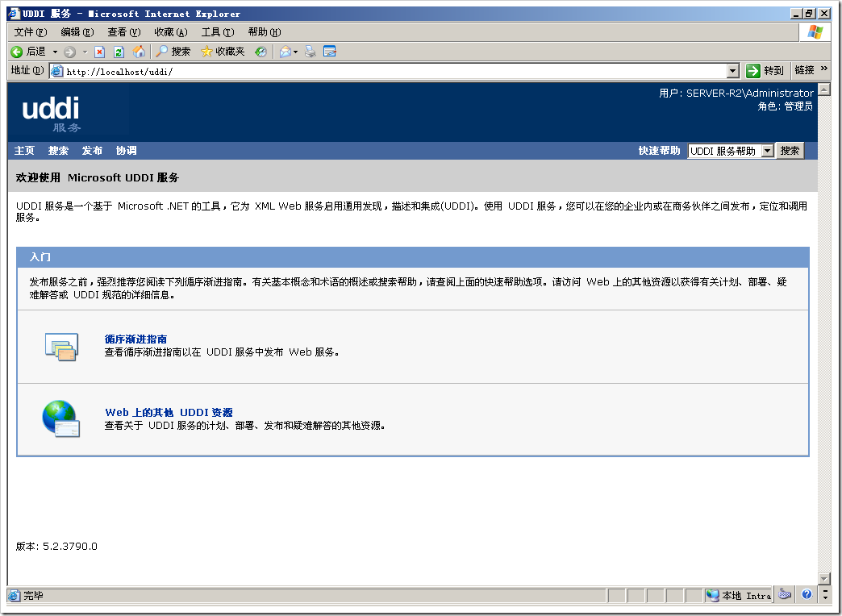Click the Internet Explorer title bar icon
842x616 pixels.
tap(14, 14)
